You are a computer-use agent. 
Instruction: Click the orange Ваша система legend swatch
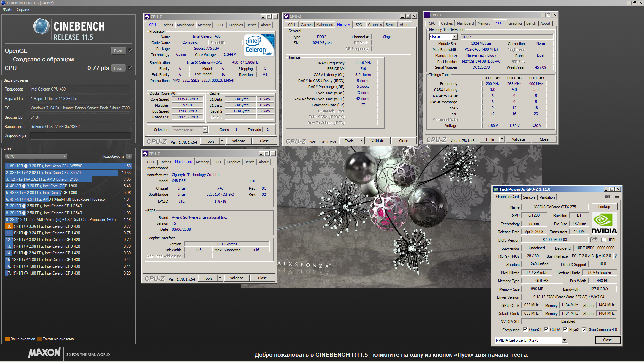pyautogui.click(x=7, y=339)
